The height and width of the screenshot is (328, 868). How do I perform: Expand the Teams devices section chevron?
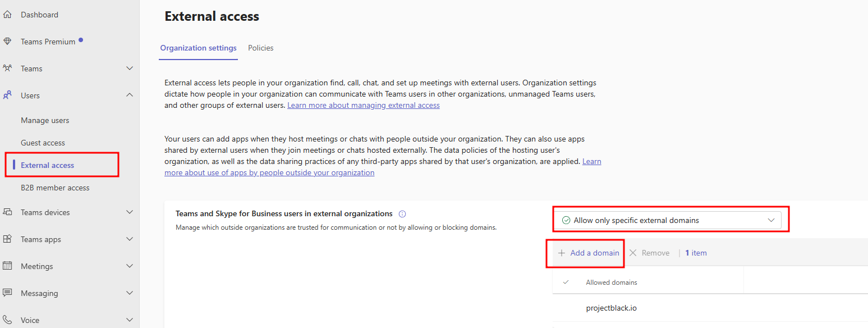[x=130, y=212]
